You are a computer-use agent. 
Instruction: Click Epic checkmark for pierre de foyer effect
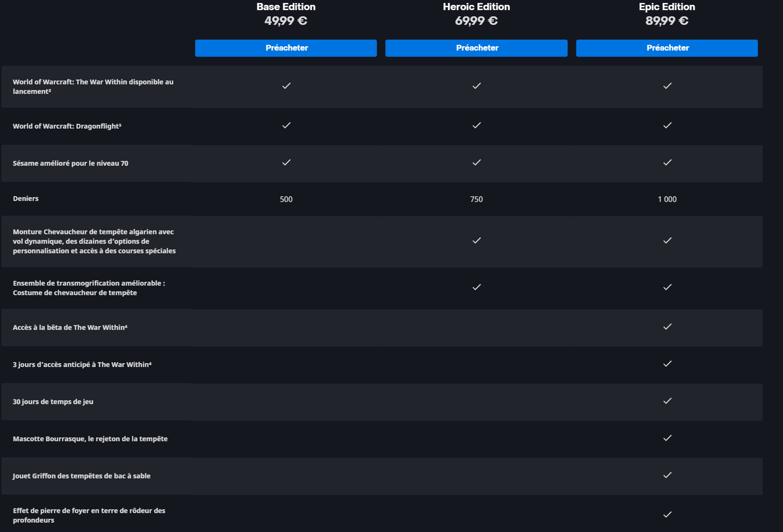[667, 514]
